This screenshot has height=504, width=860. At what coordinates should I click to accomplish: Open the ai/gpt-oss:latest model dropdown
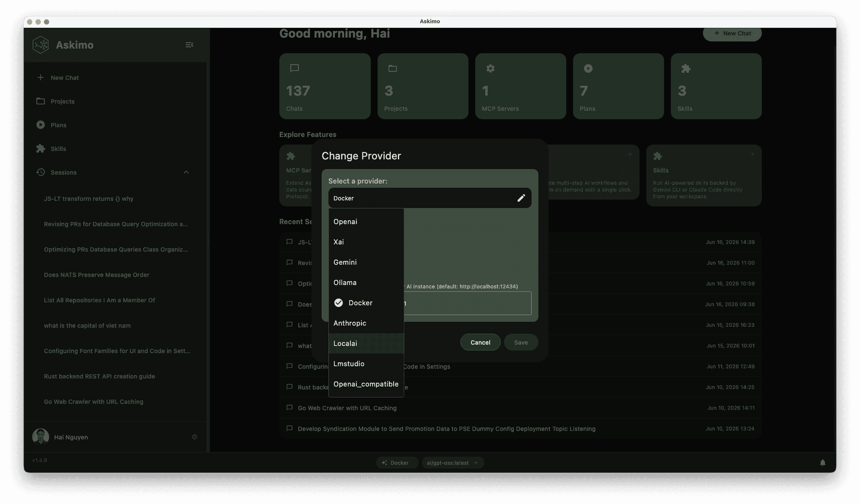[x=452, y=463]
